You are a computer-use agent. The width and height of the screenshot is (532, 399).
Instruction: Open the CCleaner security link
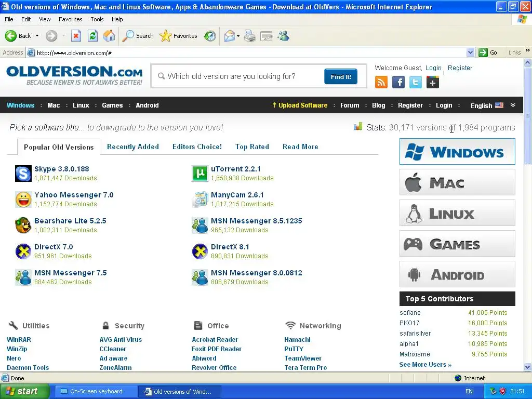[x=113, y=349]
